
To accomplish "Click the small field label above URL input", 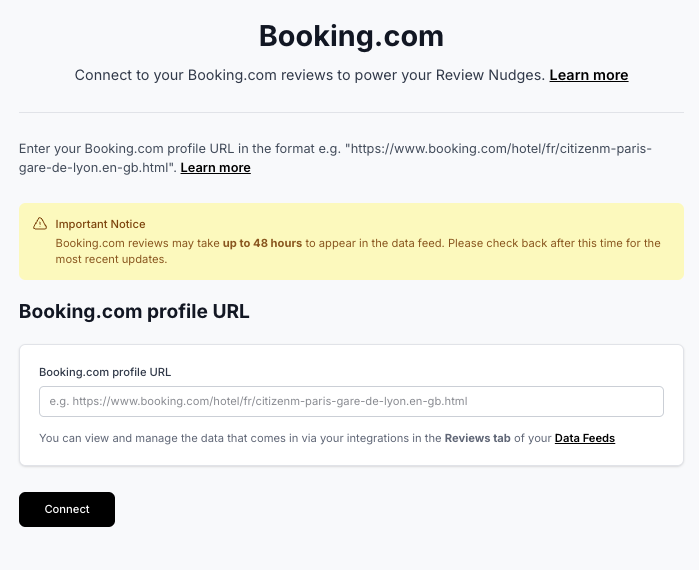I will [x=105, y=372].
